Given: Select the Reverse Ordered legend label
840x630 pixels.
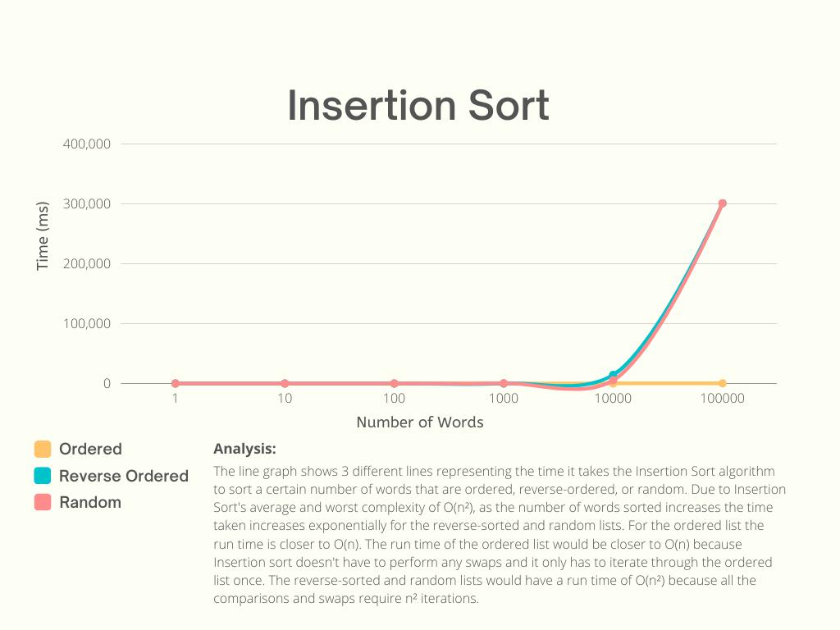Looking at the screenshot, I should [124, 476].
